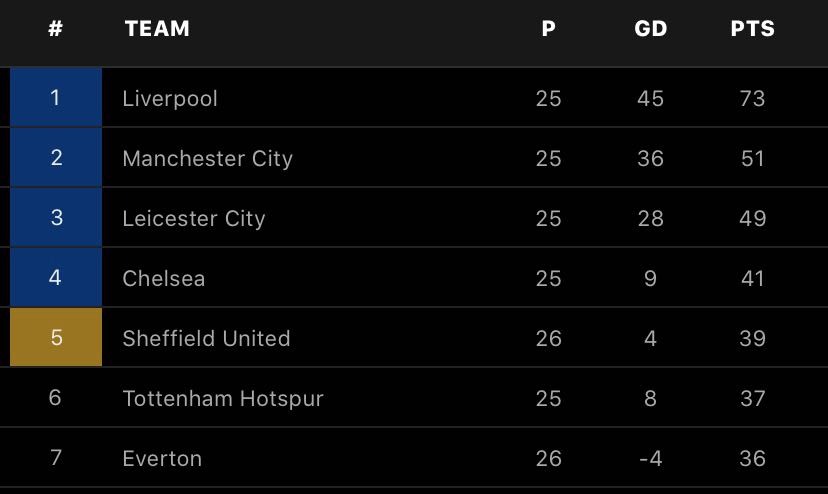Sort by the PTS column header
This screenshot has height=494, width=828.
tap(752, 29)
